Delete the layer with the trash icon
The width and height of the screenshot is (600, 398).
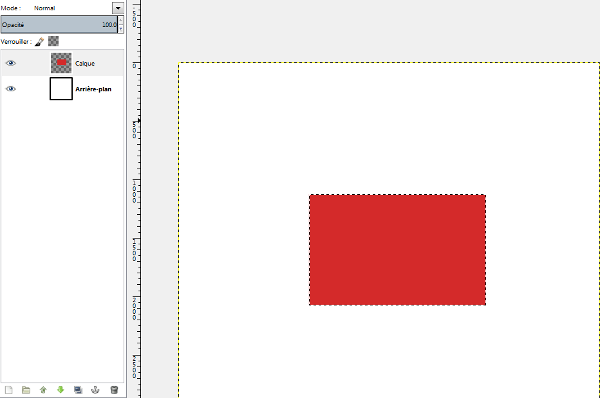pyautogui.click(x=114, y=390)
